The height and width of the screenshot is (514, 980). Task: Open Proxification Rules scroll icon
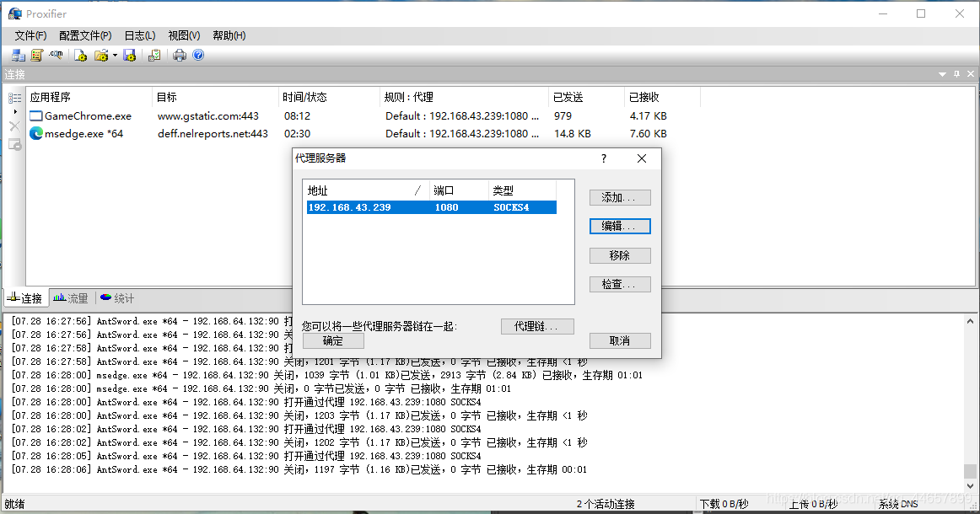(x=37, y=56)
